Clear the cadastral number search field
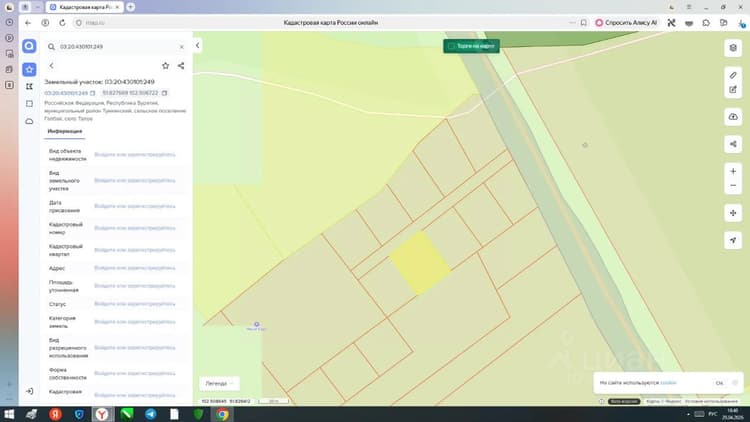Viewport: 750px width, 422px height. tap(181, 47)
